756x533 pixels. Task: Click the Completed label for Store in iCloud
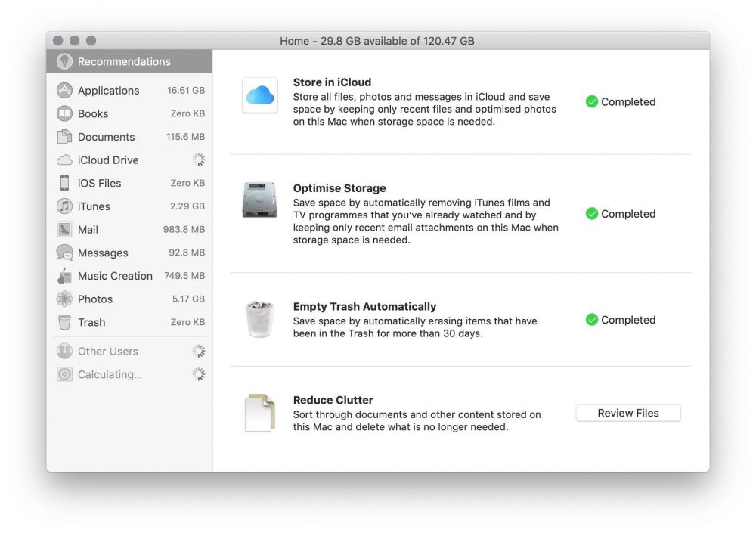[x=628, y=102]
